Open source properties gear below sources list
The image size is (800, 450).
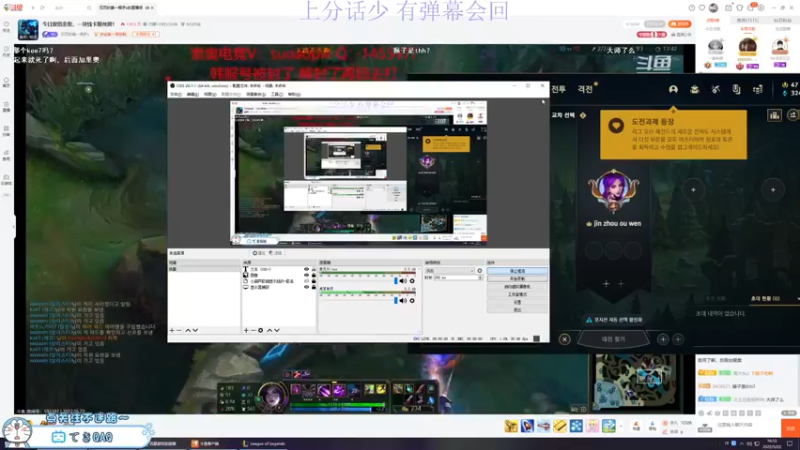(x=260, y=331)
